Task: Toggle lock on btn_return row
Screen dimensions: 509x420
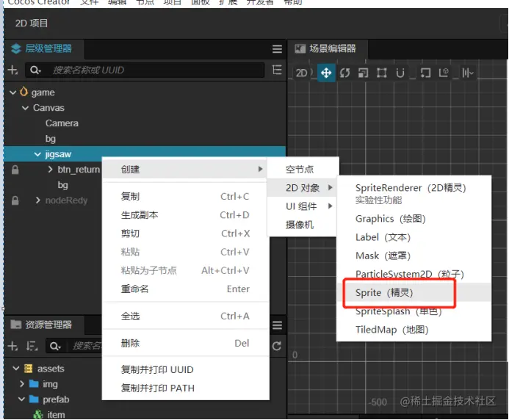Action: [x=15, y=170]
